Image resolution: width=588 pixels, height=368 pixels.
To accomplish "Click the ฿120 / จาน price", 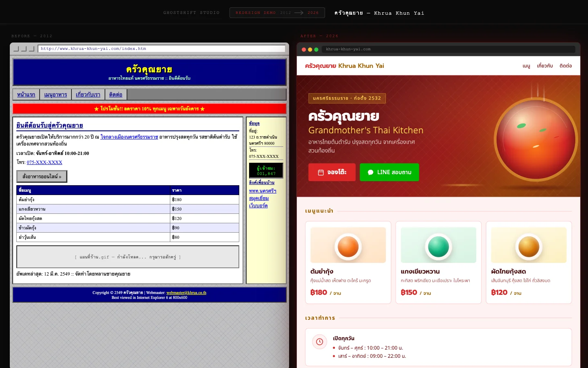I will point(506,292).
